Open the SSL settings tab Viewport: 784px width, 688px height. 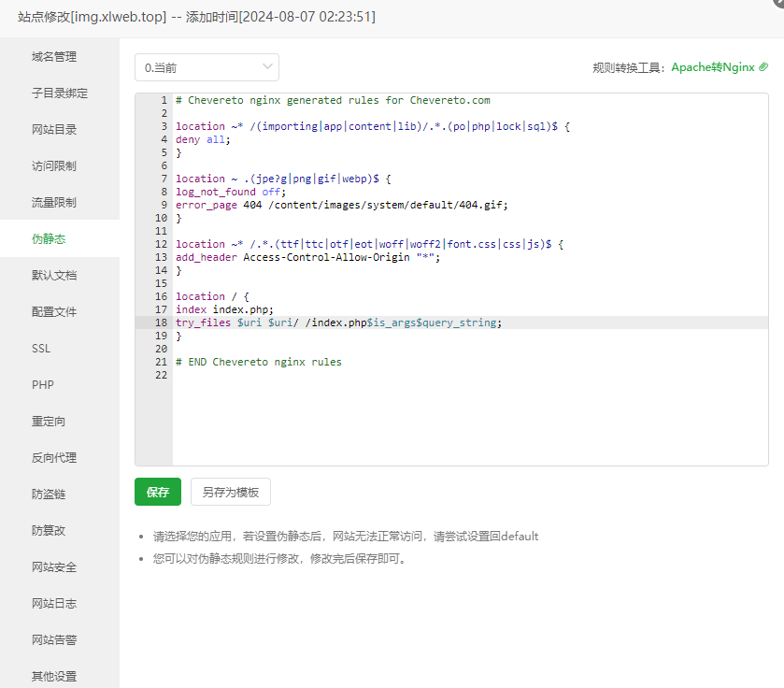41,349
